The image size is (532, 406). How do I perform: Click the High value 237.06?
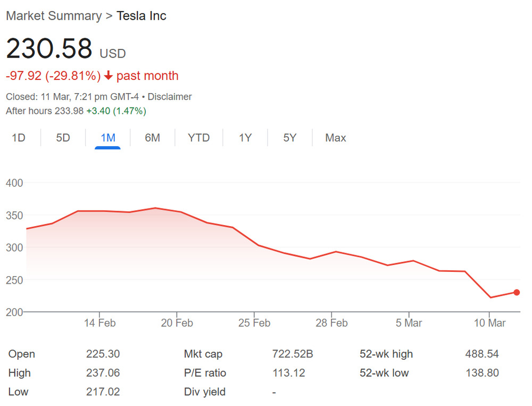pyautogui.click(x=103, y=373)
